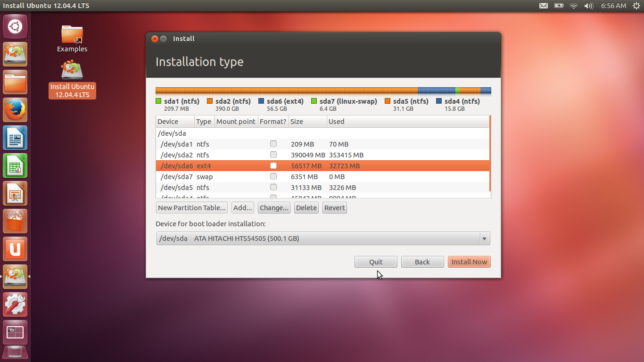Launch LibreOffice Impress from launcher

point(15,193)
